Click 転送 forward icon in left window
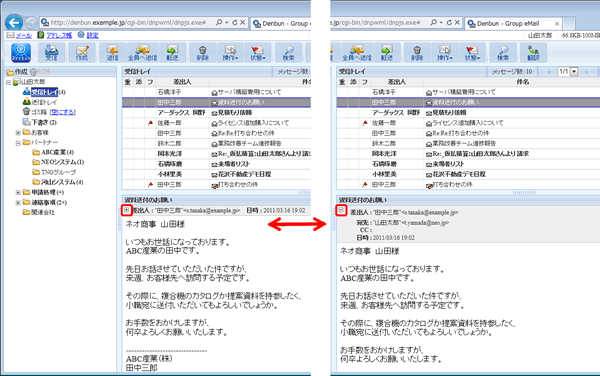 [172, 53]
